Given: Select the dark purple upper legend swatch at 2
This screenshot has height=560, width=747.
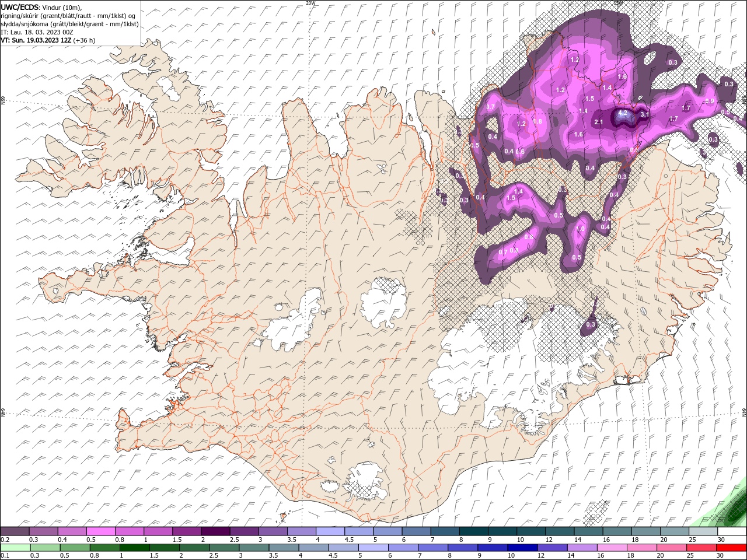Looking at the screenshot, I should [215, 531].
